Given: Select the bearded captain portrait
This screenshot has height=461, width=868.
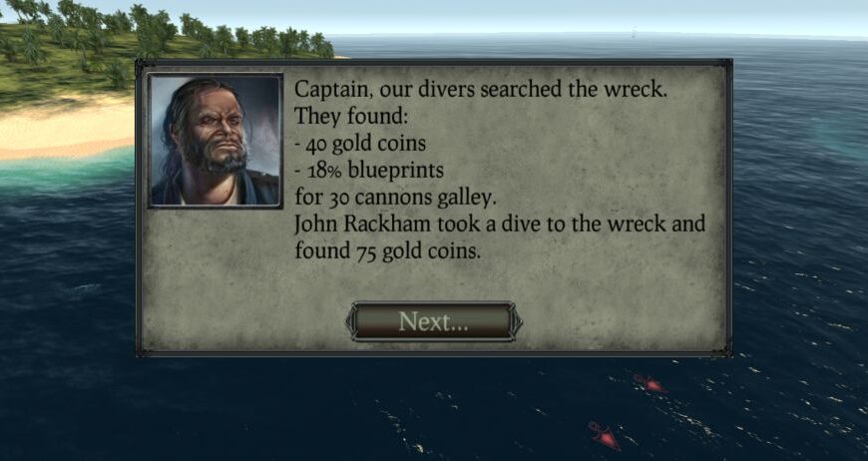Looking at the screenshot, I should coord(216,141).
